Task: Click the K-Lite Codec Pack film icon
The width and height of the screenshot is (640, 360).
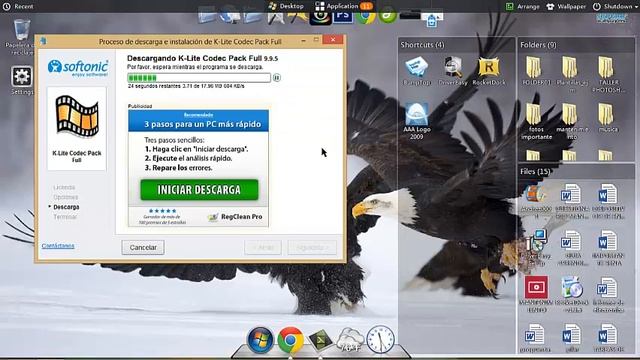Action: coord(77,116)
